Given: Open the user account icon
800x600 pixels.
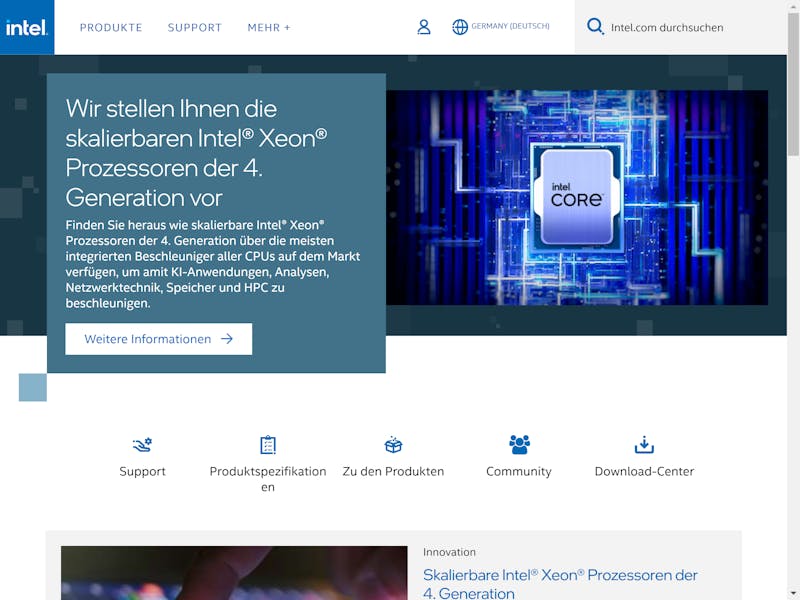Looking at the screenshot, I should 423,27.
